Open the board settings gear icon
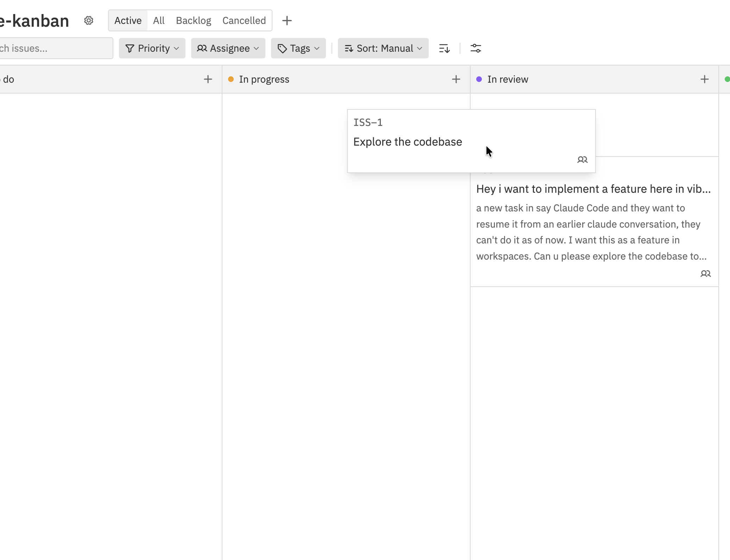Viewport: 730px width, 560px height. click(89, 20)
